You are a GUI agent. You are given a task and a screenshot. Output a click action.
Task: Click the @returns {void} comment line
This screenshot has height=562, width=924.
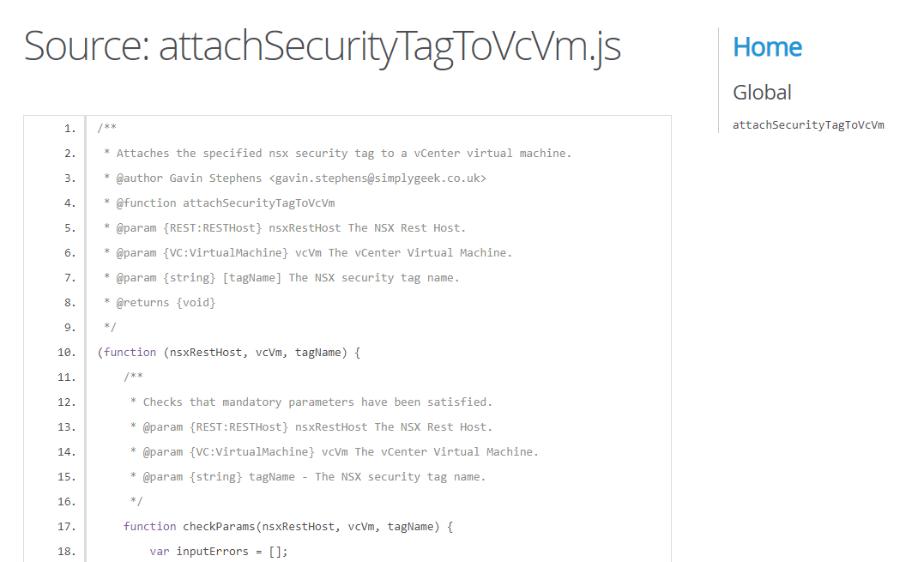pyautogui.click(x=160, y=303)
